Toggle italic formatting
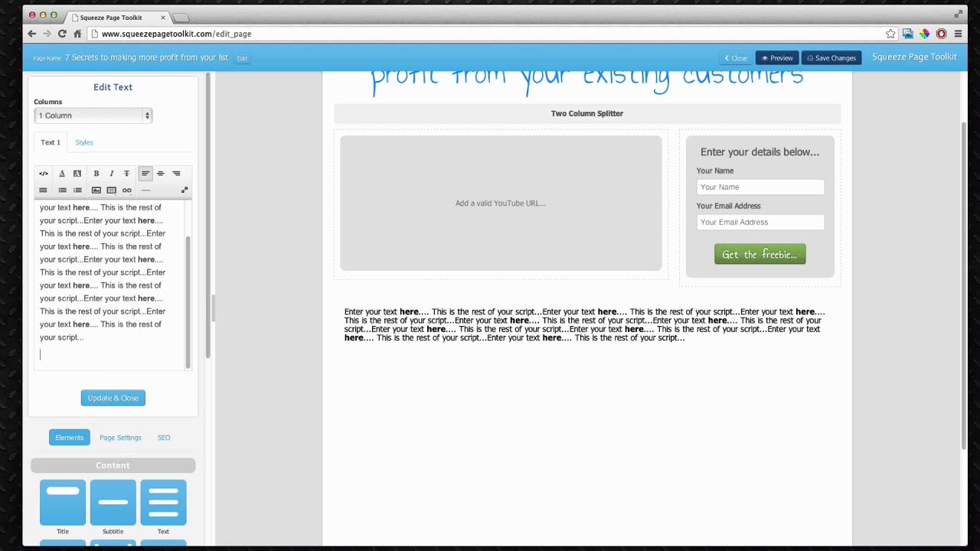This screenshot has height=551, width=980. (112, 174)
